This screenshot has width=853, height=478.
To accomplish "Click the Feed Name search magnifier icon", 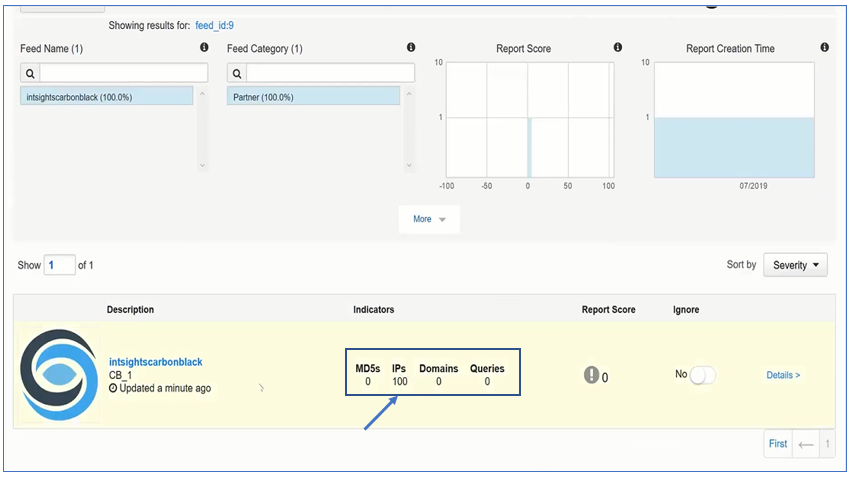I will coord(30,73).
